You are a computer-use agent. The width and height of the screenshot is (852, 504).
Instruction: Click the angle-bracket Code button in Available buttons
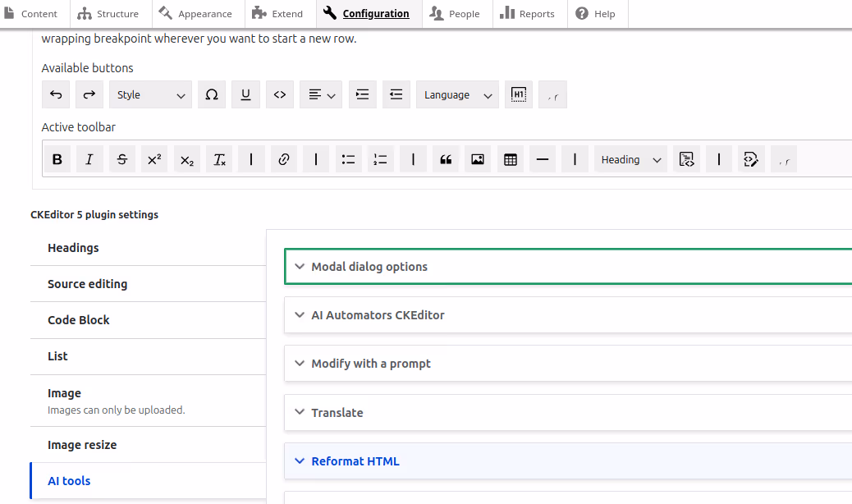pos(280,94)
